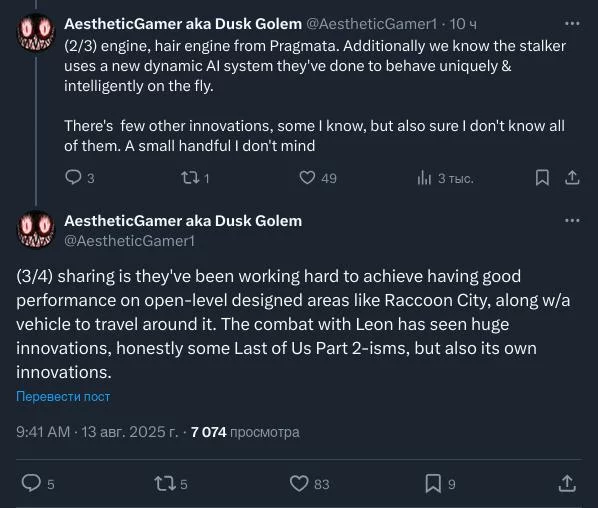Open the main tweet author's avatar

tap(36, 229)
